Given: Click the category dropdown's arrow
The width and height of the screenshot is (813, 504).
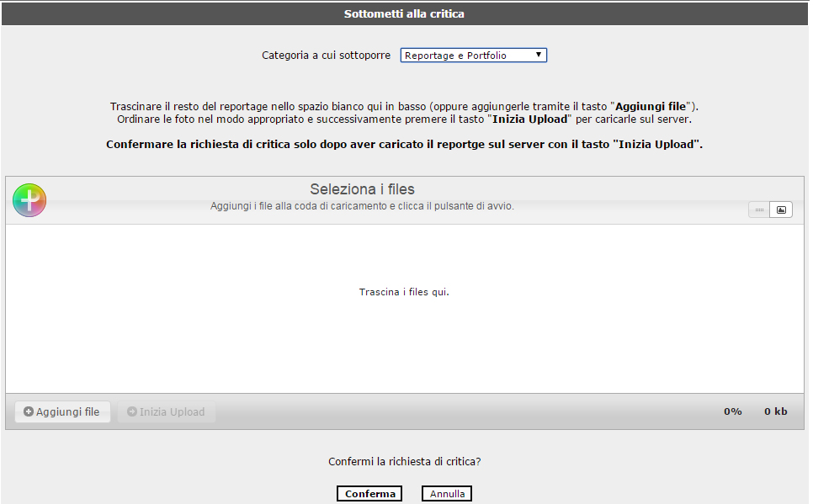Looking at the screenshot, I should coord(539,56).
